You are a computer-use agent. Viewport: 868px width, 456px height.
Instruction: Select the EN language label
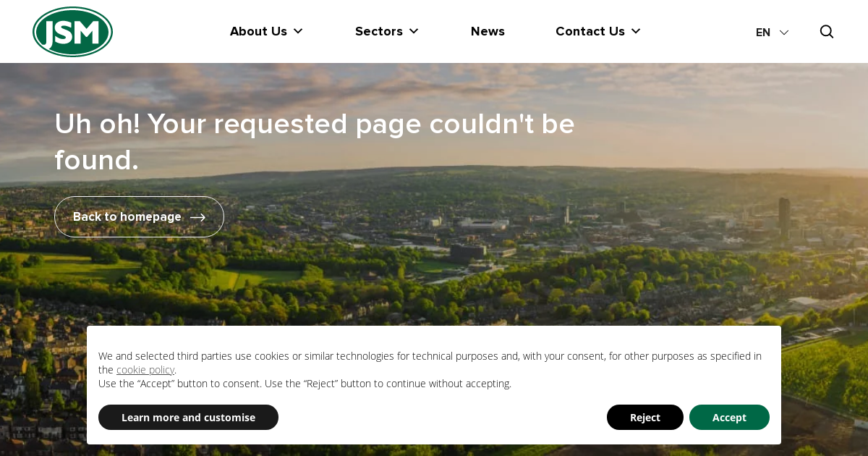coord(763,33)
